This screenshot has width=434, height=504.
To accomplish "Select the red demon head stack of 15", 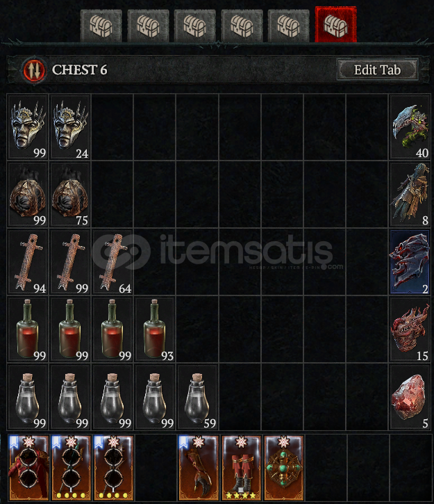I will (x=410, y=330).
